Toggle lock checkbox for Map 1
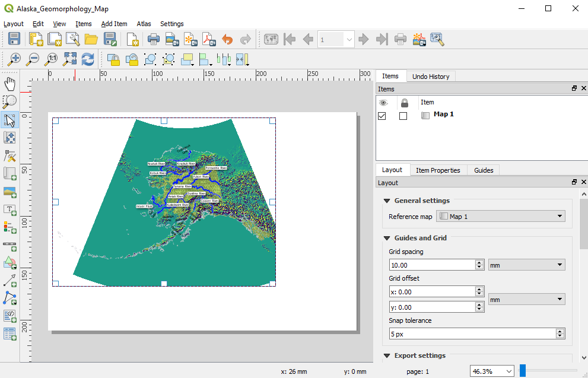The image size is (588, 378). 403,116
